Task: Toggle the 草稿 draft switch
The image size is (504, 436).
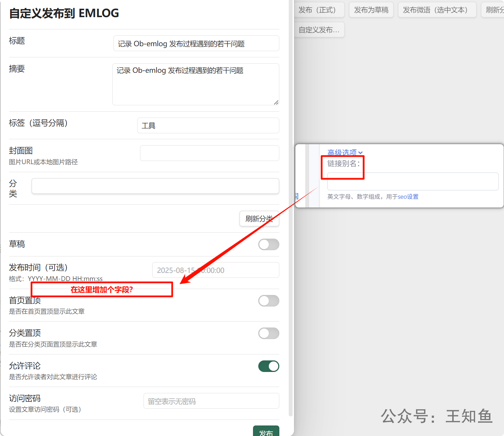Action: pyautogui.click(x=268, y=245)
